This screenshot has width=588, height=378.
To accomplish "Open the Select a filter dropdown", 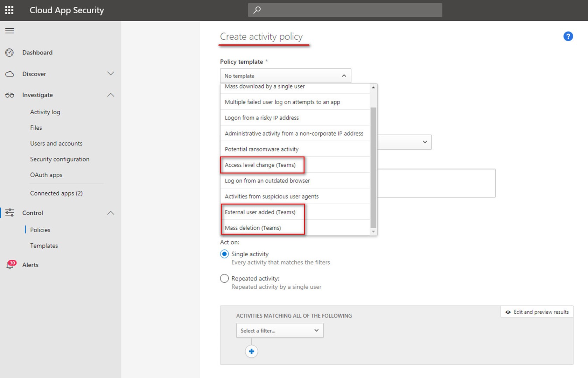I will [280, 330].
